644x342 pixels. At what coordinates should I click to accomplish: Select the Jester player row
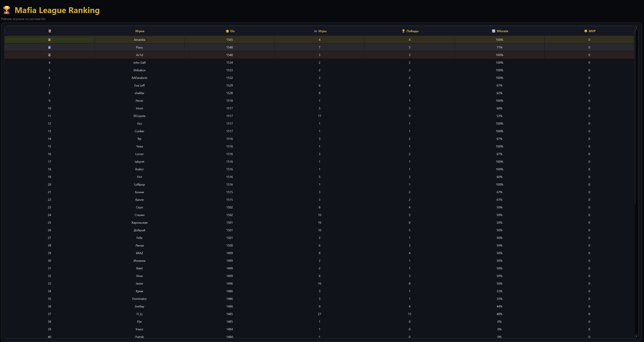point(319,284)
